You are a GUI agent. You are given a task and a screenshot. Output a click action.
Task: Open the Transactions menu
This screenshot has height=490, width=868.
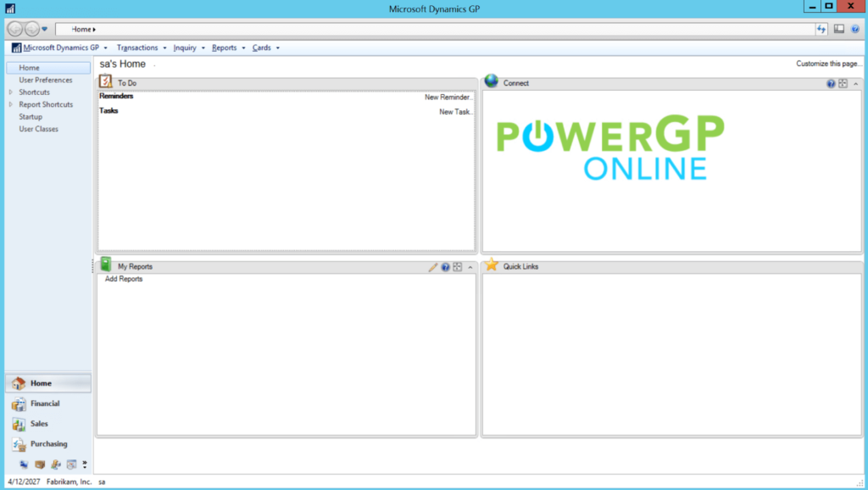coord(137,47)
